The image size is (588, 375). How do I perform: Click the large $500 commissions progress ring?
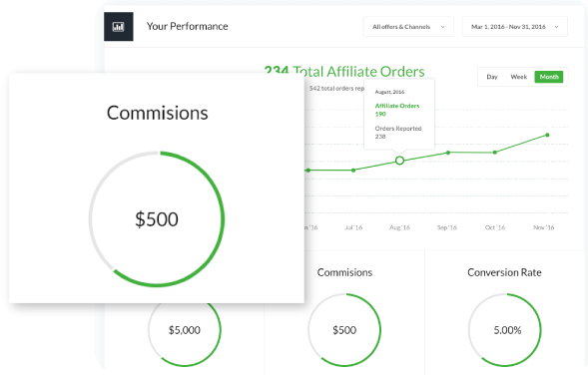coord(157,219)
